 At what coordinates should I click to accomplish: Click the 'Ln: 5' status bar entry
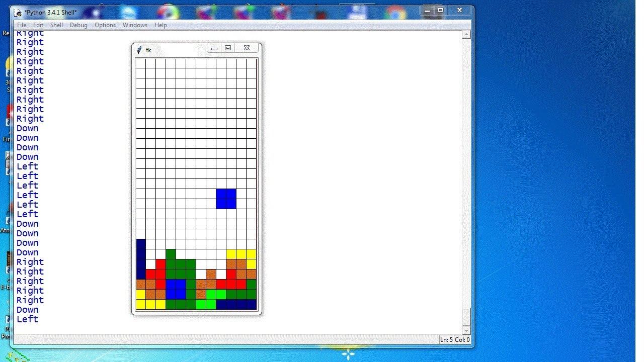coord(446,340)
